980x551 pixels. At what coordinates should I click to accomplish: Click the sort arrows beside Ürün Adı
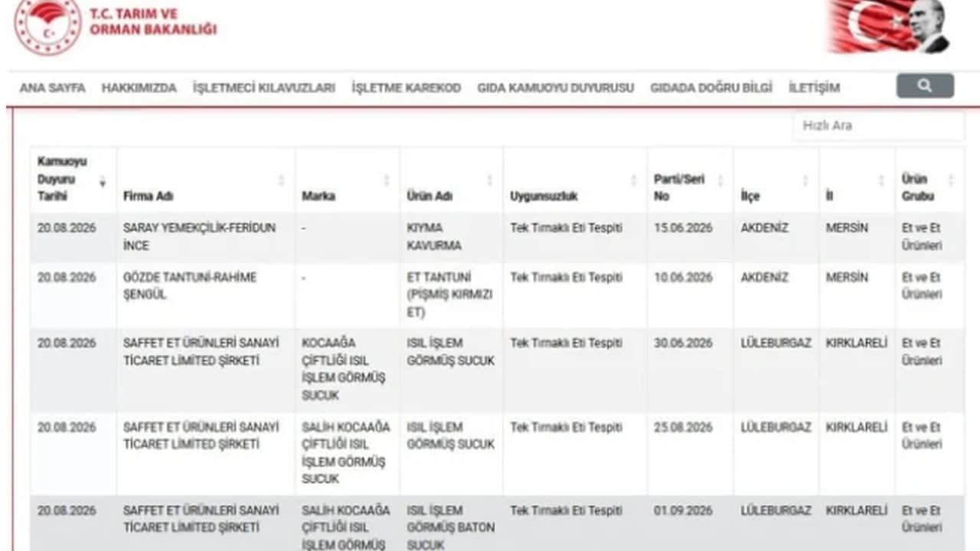pyautogui.click(x=489, y=181)
